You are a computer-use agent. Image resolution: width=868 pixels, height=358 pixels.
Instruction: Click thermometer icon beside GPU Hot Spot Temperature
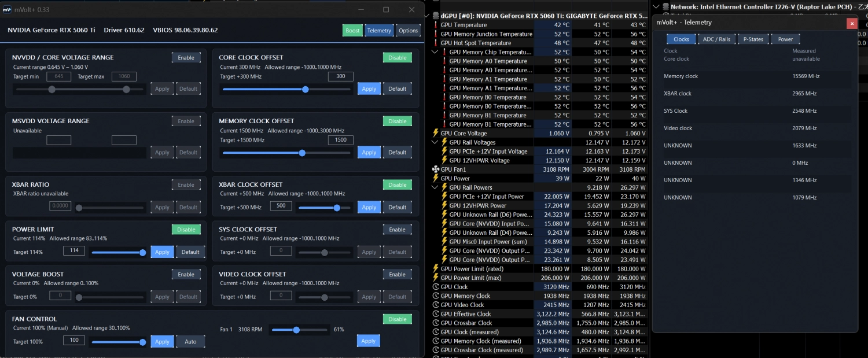click(436, 43)
